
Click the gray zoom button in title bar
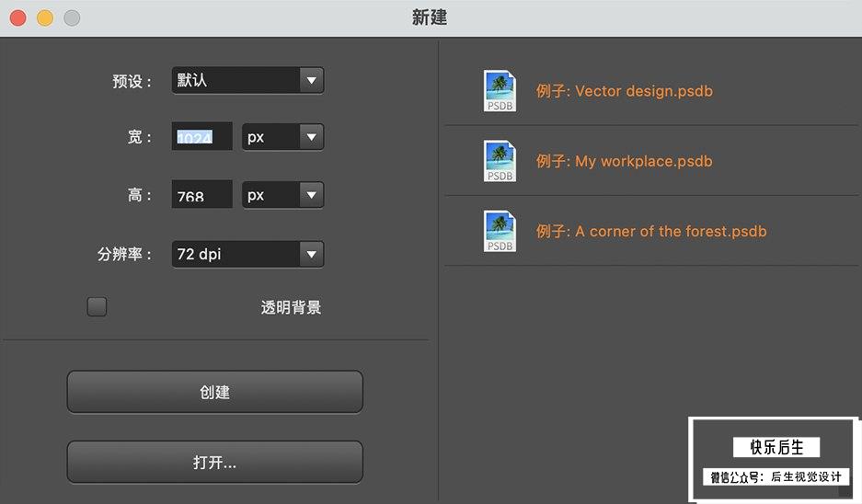tap(72, 17)
